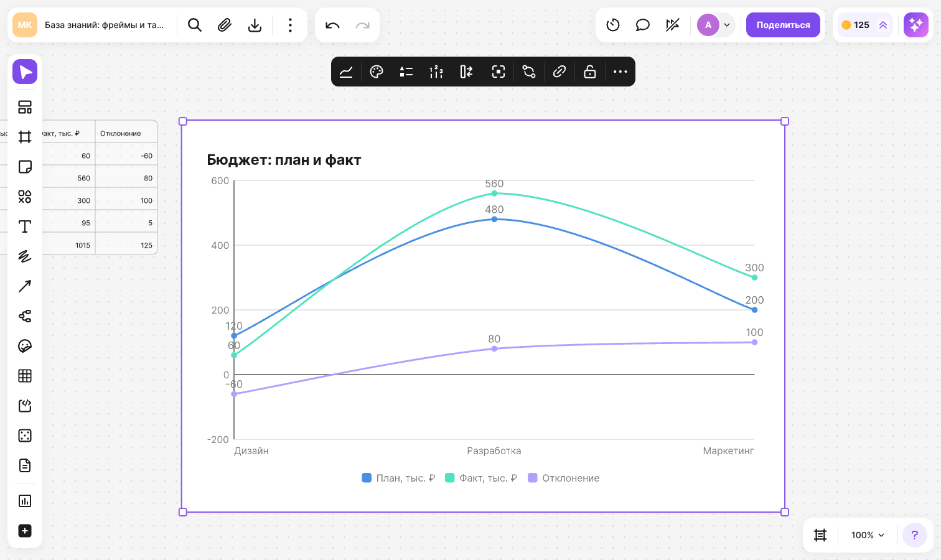
Task: Select the chart tool in sidebar
Action: tap(25, 501)
